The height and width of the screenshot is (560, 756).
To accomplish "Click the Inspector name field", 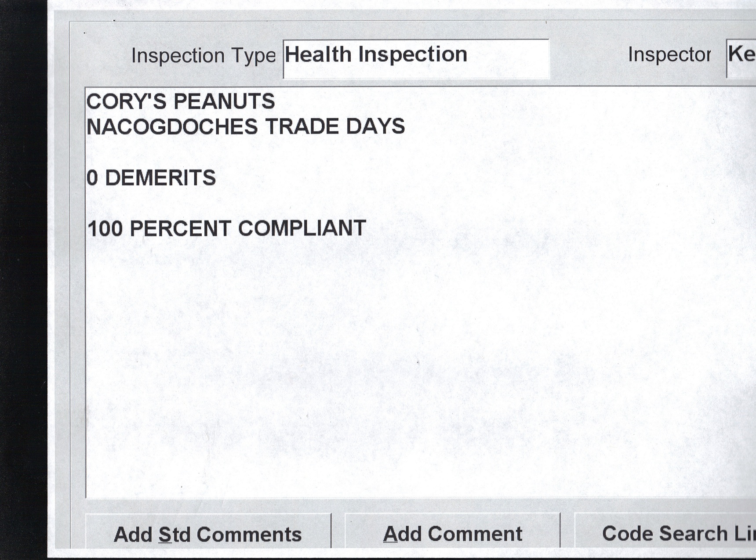I will 742,58.
